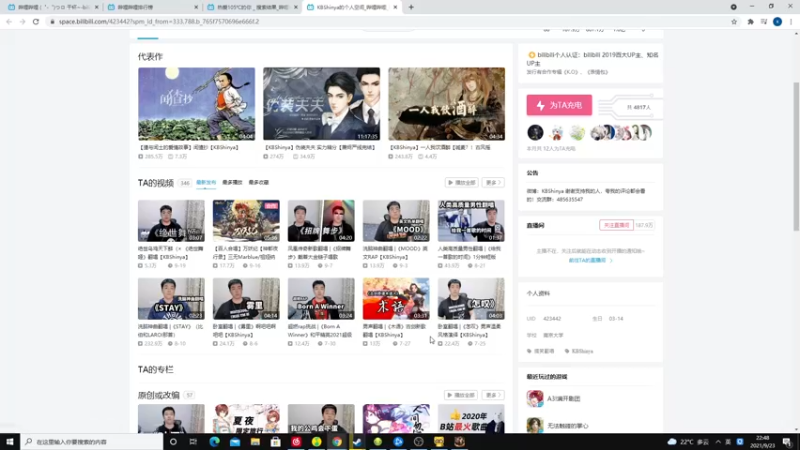Open the 招牌舞步 video thumbnail
This screenshot has width=800, height=450.
321,221
